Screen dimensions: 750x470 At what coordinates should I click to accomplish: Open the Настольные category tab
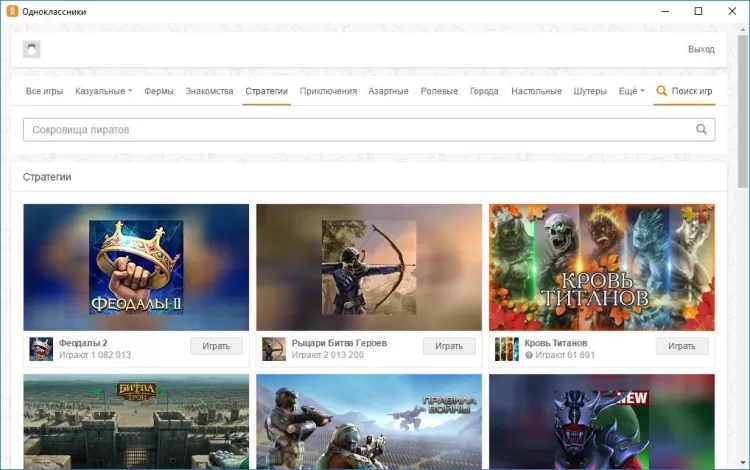pos(536,91)
